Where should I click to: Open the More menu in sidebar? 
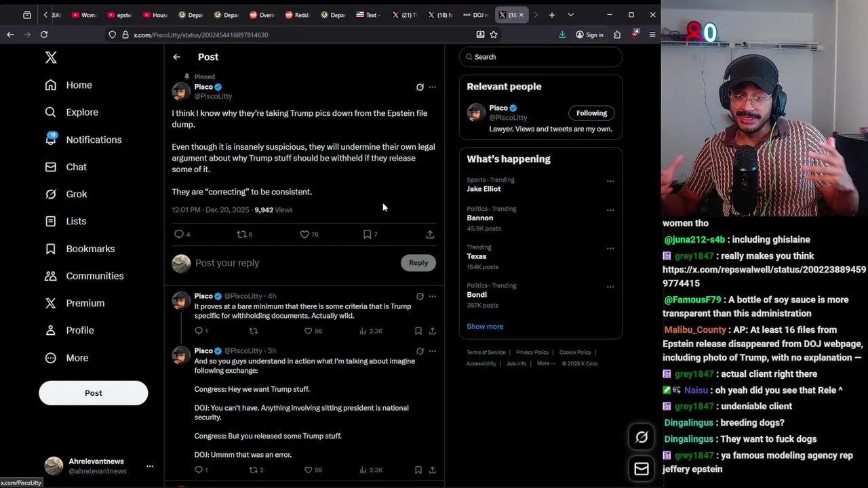(66, 358)
